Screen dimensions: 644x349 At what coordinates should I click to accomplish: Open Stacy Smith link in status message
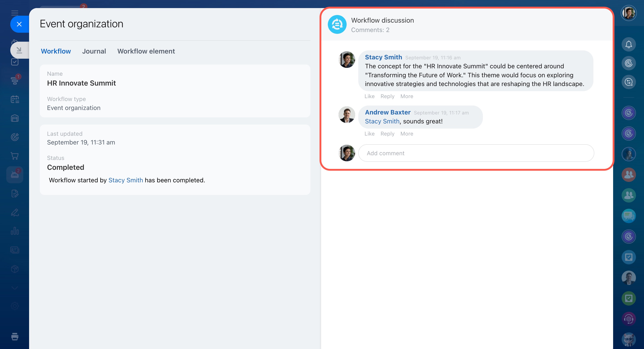tap(126, 180)
